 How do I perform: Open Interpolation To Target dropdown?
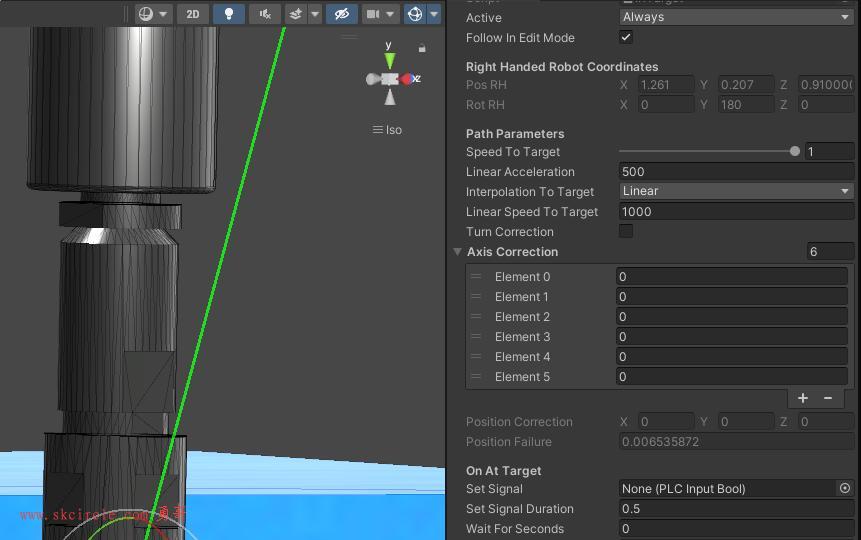tap(736, 191)
